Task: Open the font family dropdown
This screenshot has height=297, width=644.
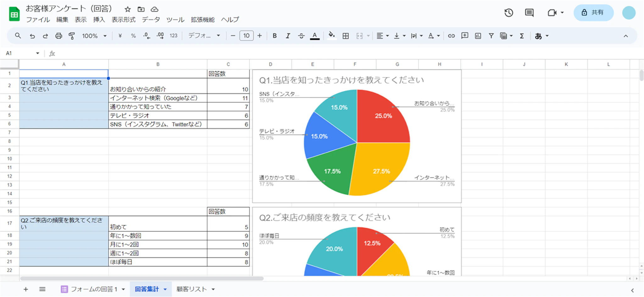Action: click(204, 36)
